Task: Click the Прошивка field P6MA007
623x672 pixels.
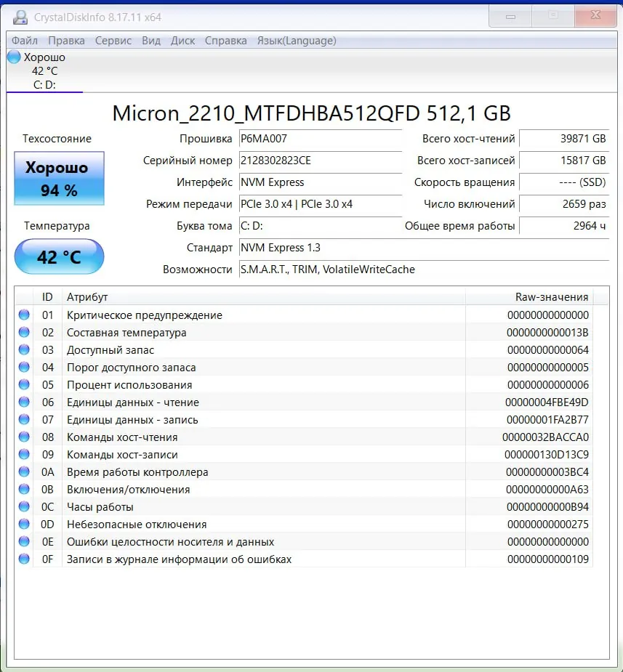Action: pyautogui.click(x=321, y=139)
